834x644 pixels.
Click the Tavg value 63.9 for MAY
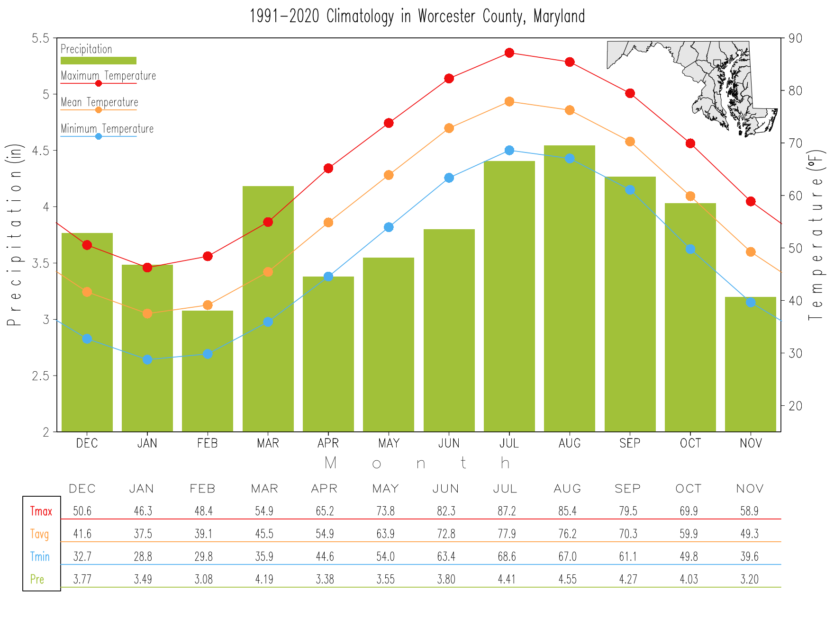tap(386, 534)
